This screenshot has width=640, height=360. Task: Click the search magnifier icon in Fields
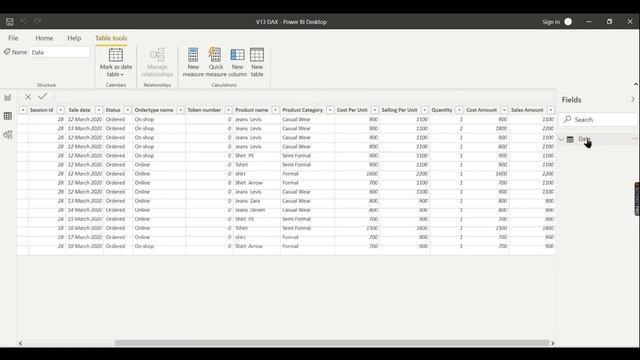click(x=567, y=119)
